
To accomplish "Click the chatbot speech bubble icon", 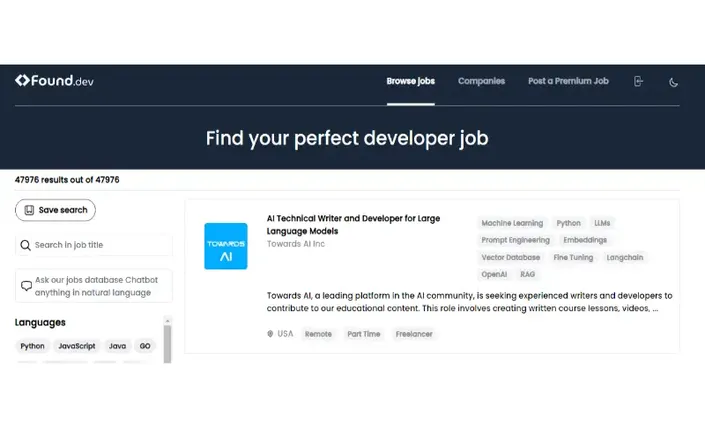I will pyautogui.click(x=26, y=286).
